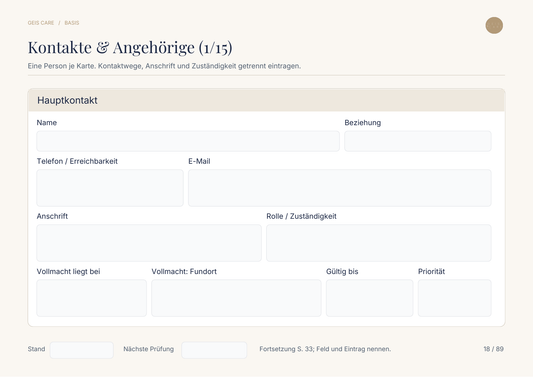
Task: Click the Fortsetzung S. 33 note
Action: click(x=325, y=349)
